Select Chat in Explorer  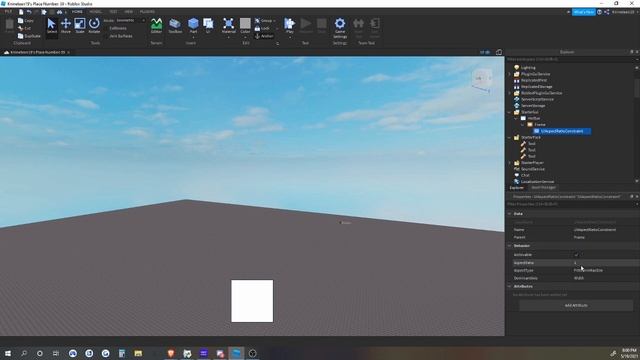click(525, 175)
